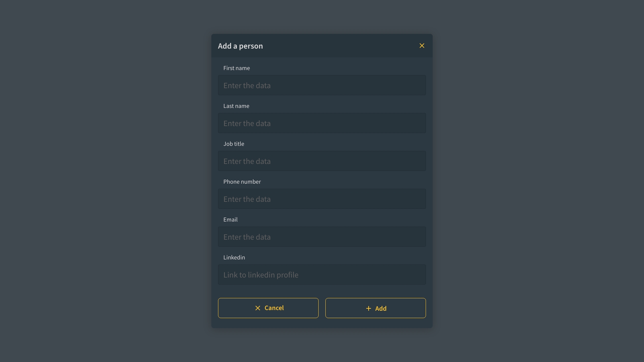Viewport: 644px width, 362px height.
Task: Click the First name label
Action: pyautogui.click(x=236, y=68)
